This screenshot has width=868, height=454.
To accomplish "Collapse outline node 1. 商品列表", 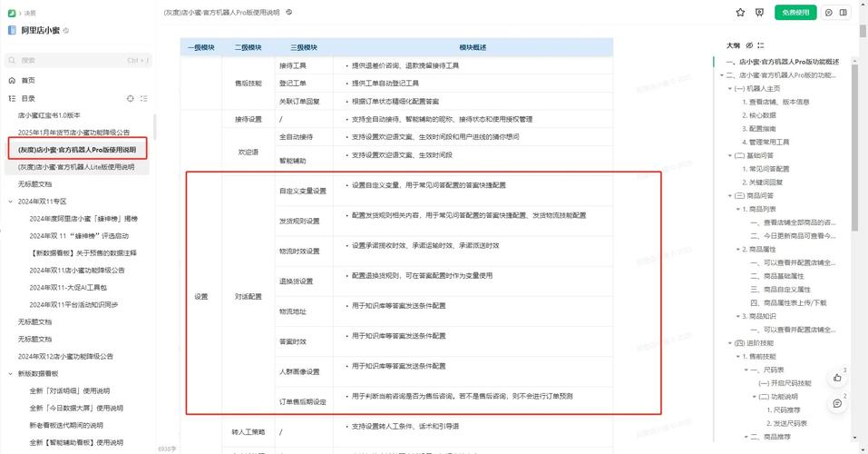I will click(738, 209).
